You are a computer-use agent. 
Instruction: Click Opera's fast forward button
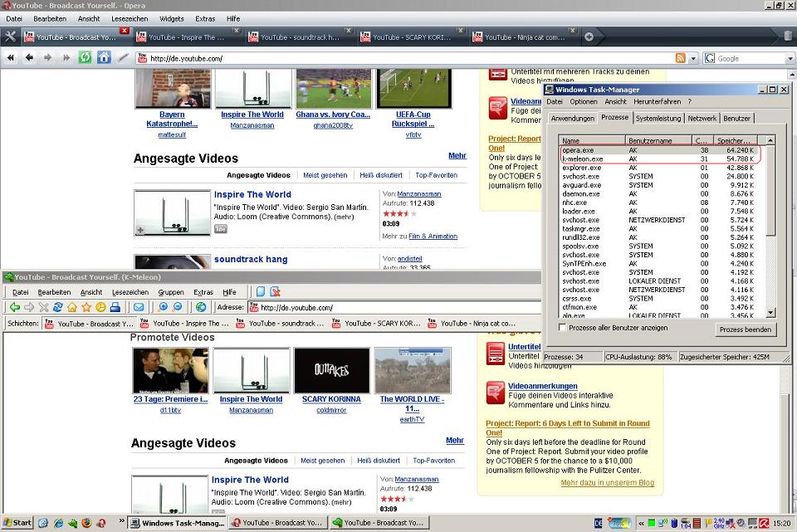coord(66,58)
